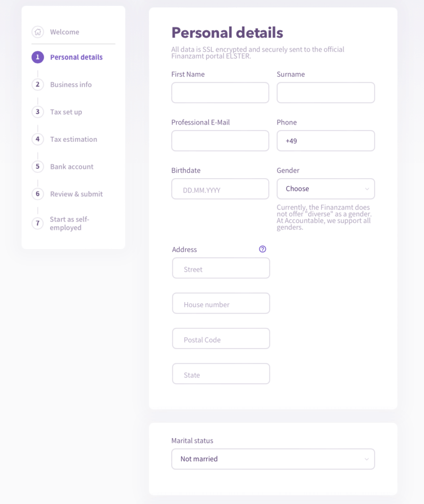Click the step 5 circle icon
424x504 pixels.
click(x=37, y=166)
